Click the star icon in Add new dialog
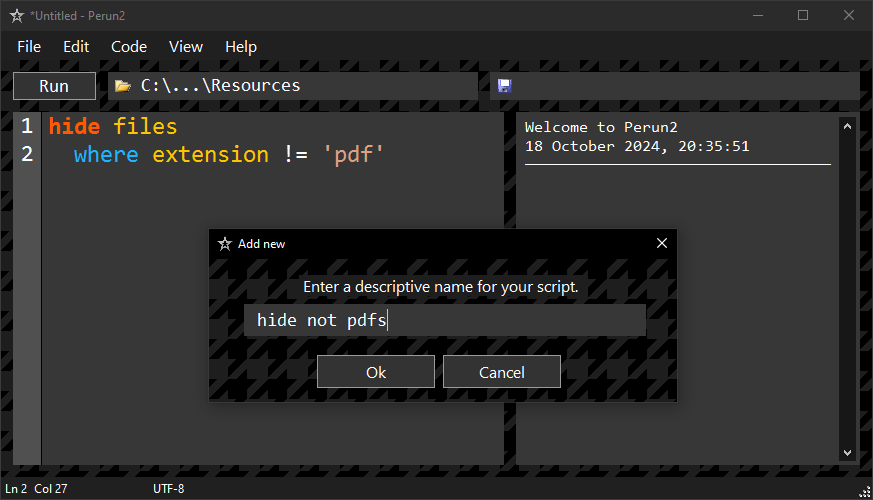 224,244
